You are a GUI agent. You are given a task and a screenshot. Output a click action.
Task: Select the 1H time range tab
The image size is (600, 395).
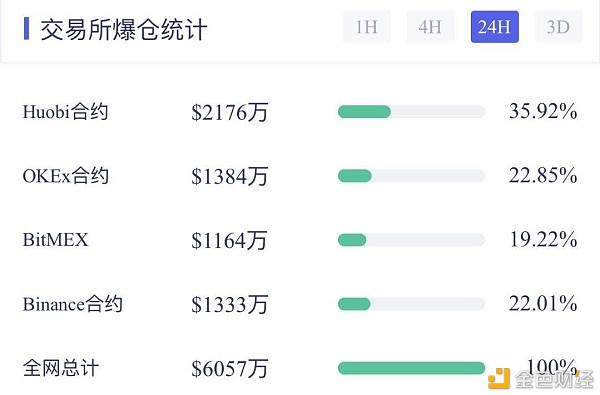pos(367,27)
